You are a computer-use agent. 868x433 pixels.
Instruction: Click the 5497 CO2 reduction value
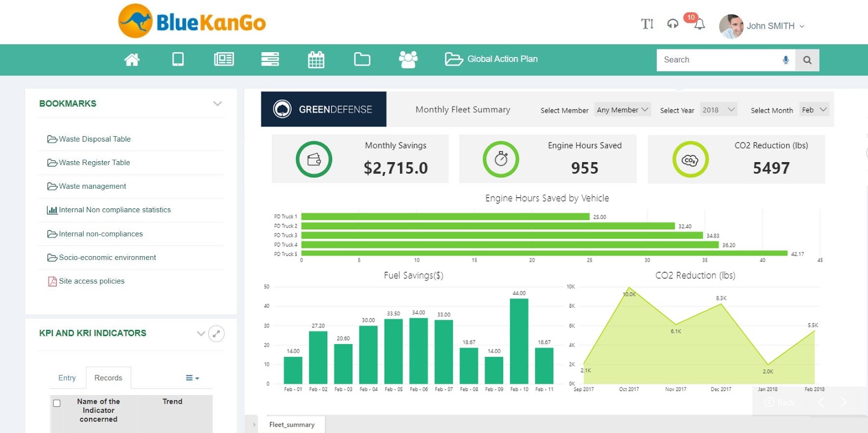(771, 168)
